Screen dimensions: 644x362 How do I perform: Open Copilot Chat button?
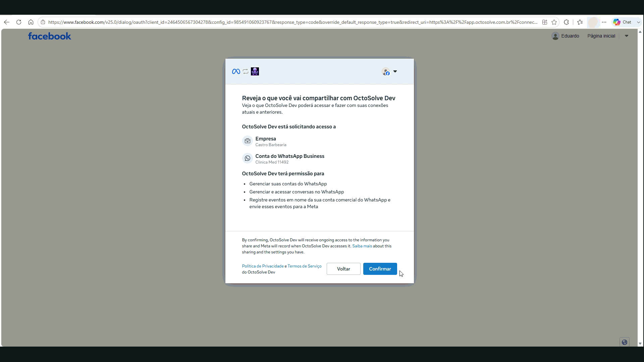point(623,22)
